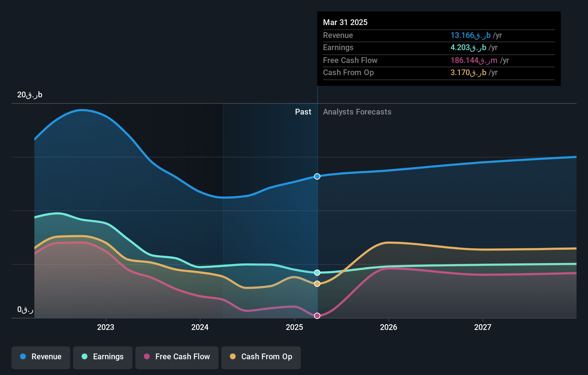The image size is (588, 375).
Task: Toggle the Revenue legend button
Action: pos(41,357)
